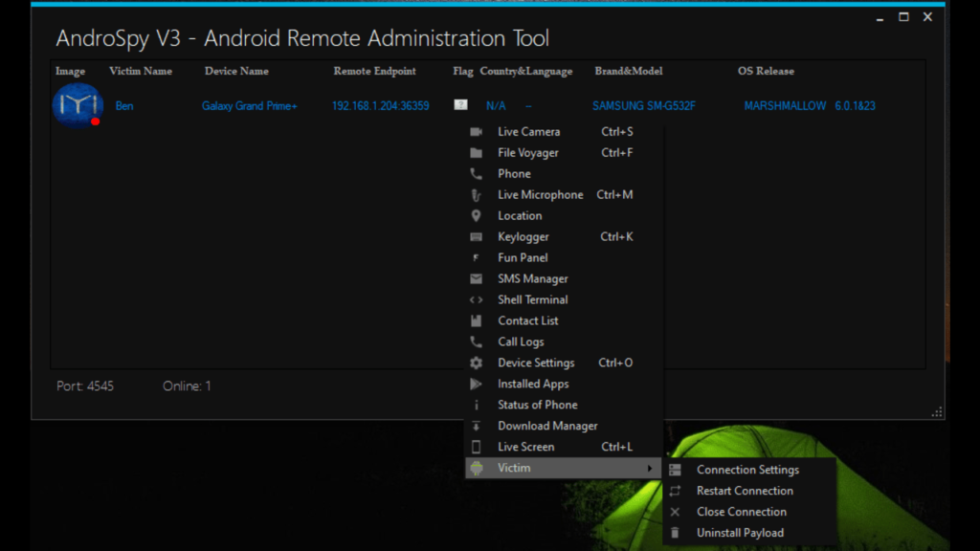980x551 pixels.
Task: Click the Status of Phone info icon
Action: click(x=477, y=405)
